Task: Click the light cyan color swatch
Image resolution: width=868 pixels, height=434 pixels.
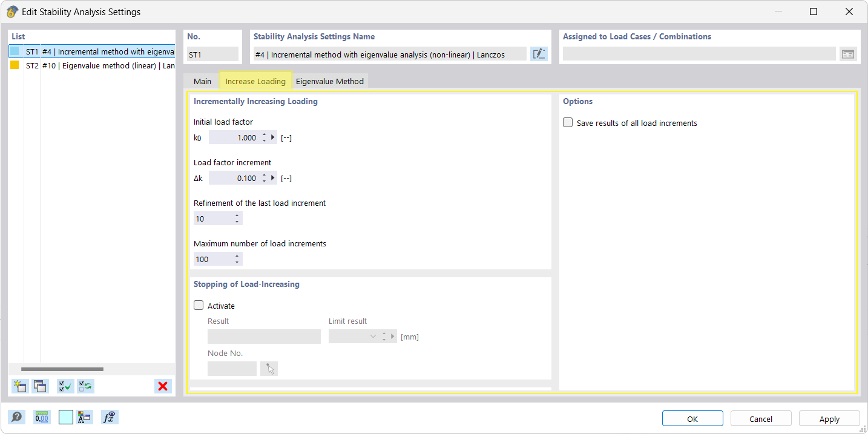Action: tap(66, 417)
